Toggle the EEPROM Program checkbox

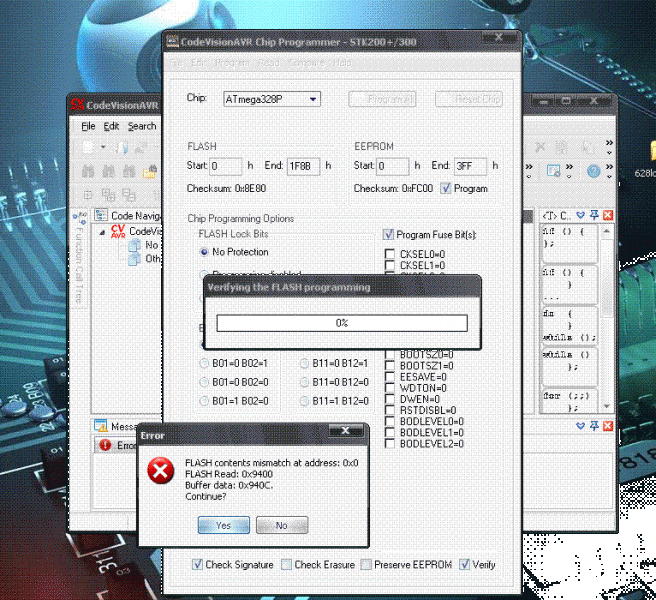[446, 189]
